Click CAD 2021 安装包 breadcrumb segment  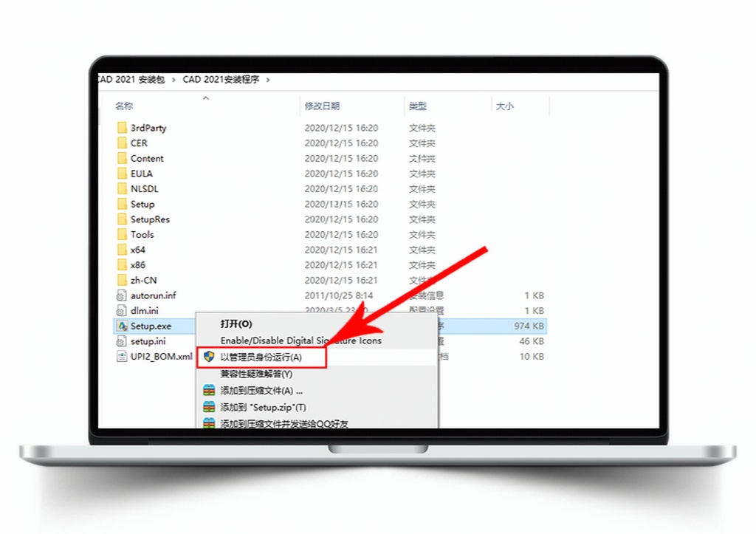[131, 79]
